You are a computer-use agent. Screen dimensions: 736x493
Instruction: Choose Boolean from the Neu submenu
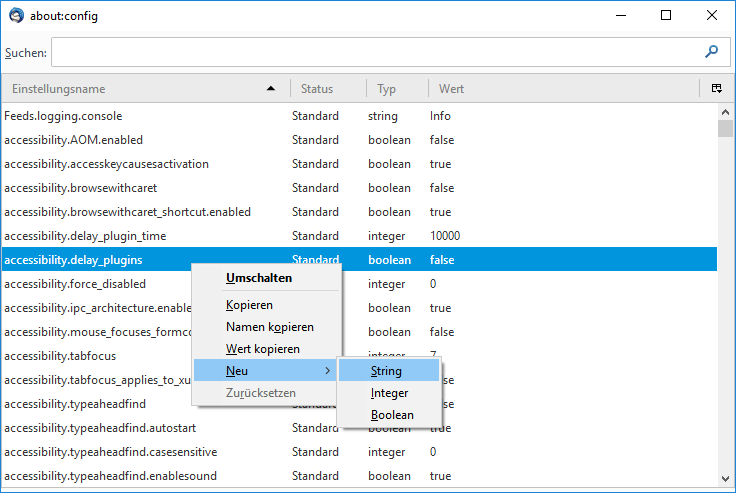(392, 415)
